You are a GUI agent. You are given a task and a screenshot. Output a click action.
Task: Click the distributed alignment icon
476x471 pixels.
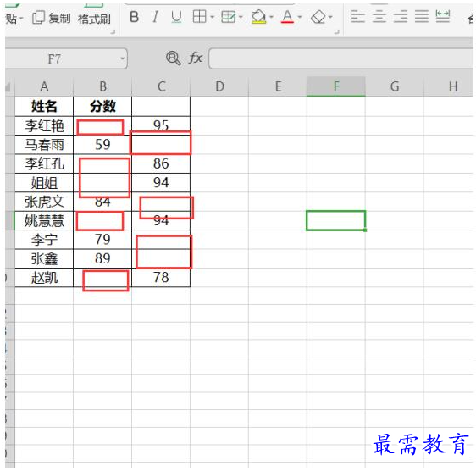pos(443,16)
